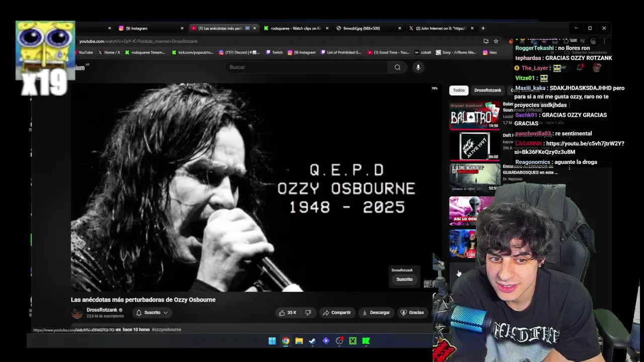This screenshot has height=362, width=644.
Task: Open the Windows Start menu
Action: [x=272, y=341]
